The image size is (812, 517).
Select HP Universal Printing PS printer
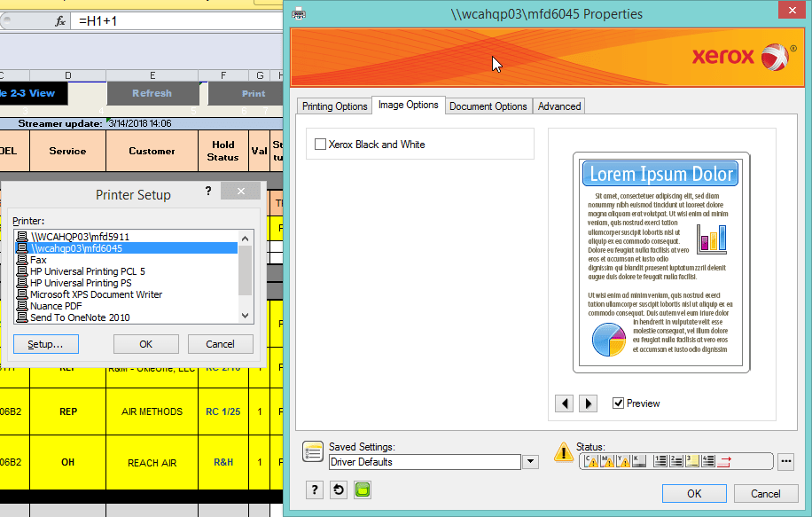[127, 283]
